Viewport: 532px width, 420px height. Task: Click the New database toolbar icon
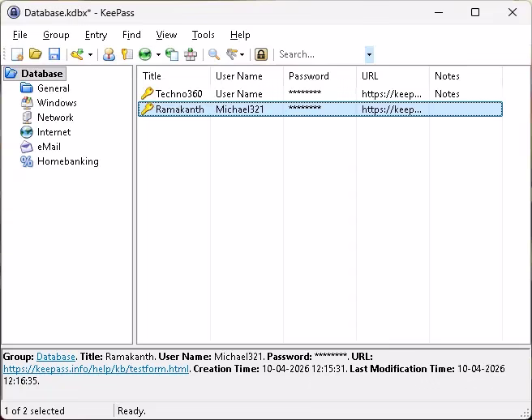click(x=17, y=54)
